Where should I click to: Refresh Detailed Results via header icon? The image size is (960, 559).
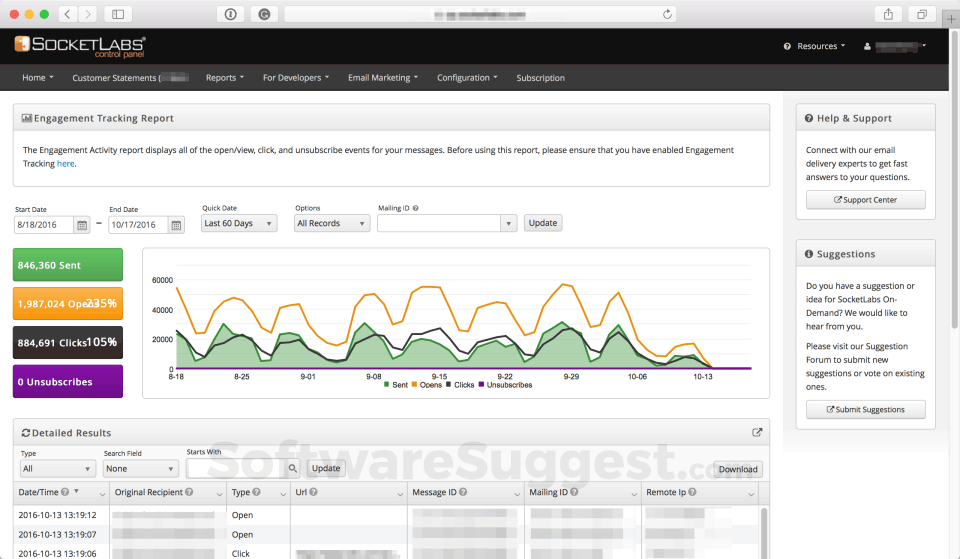26,433
